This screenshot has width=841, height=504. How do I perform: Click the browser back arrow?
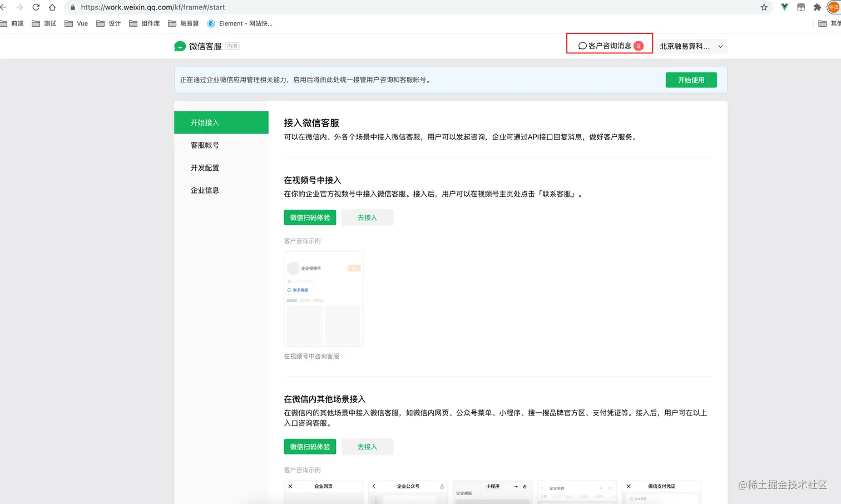(x=3, y=7)
